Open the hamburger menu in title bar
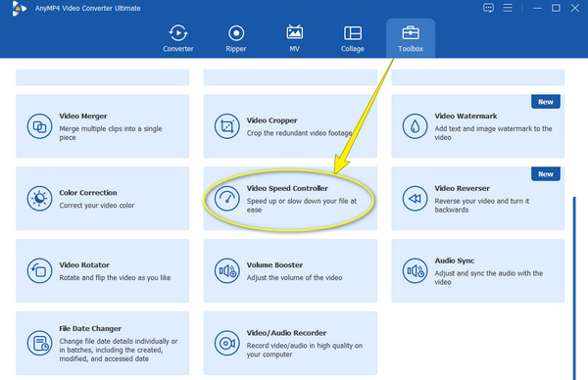The width and height of the screenshot is (588, 380). [508, 8]
